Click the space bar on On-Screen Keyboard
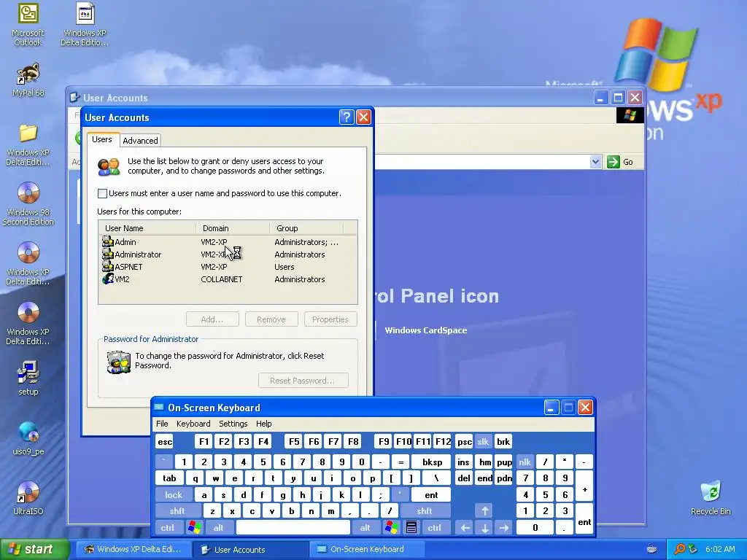747x560 pixels. (x=293, y=528)
